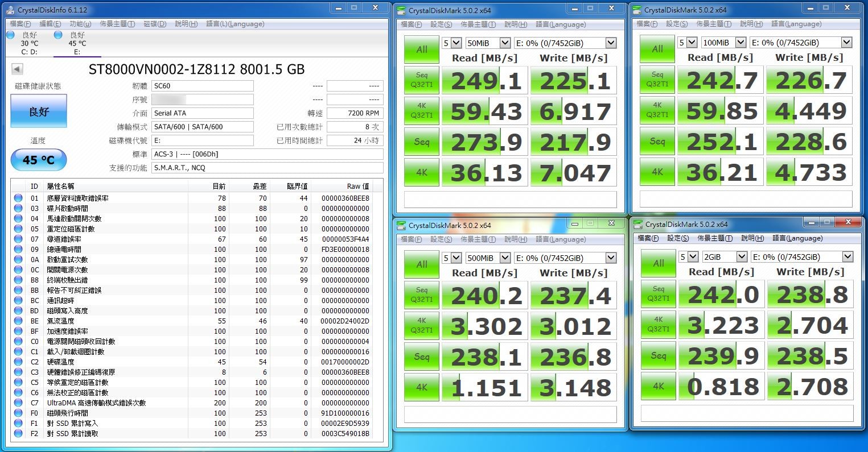
Task: Click the blue status circle for attribute C7
Action: click(x=18, y=403)
